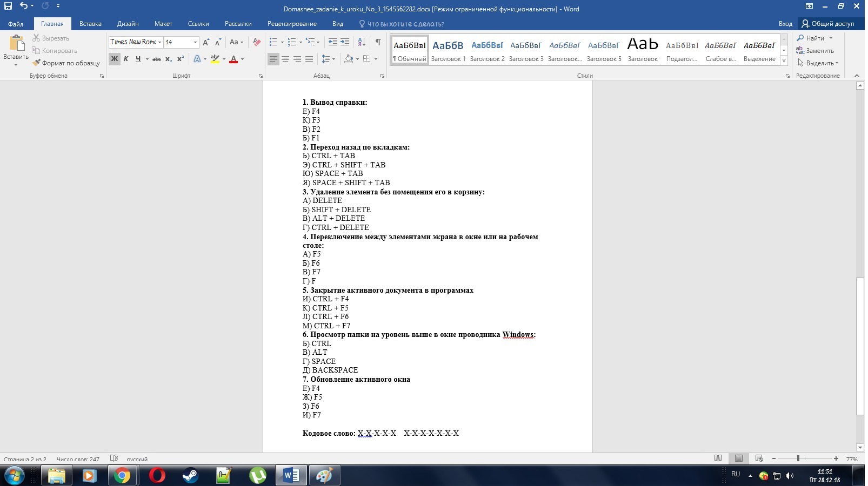The width and height of the screenshot is (868, 486).
Task: Switch to the Вставка ribbon tab
Action: click(90, 24)
